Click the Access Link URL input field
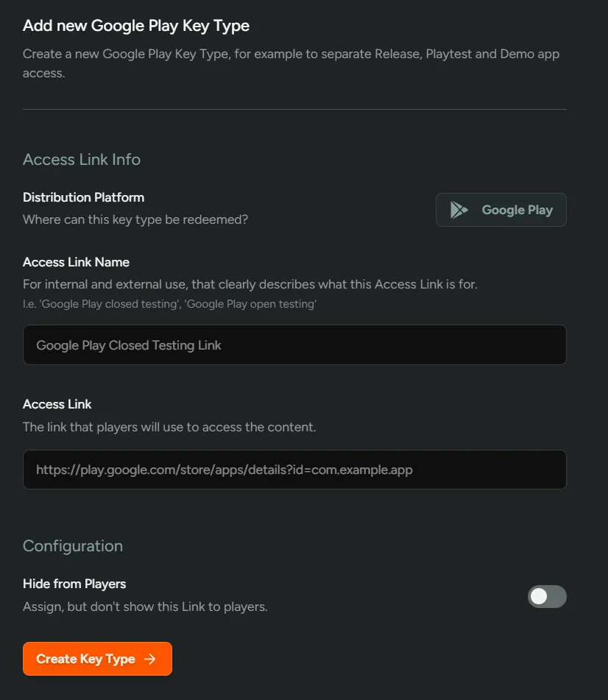This screenshot has width=608, height=700. pyautogui.click(x=294, y=470)
